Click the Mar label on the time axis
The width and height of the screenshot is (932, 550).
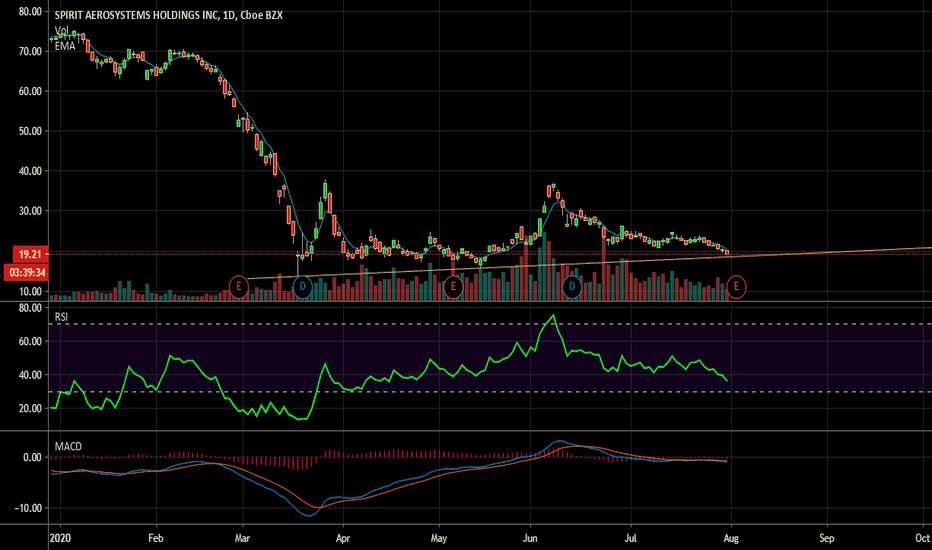[x=243, y=538]
